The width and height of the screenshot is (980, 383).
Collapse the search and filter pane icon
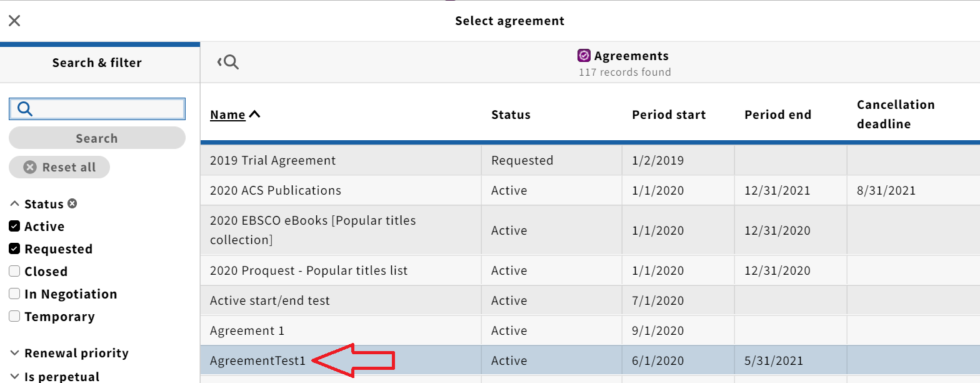tap(228, 62)
